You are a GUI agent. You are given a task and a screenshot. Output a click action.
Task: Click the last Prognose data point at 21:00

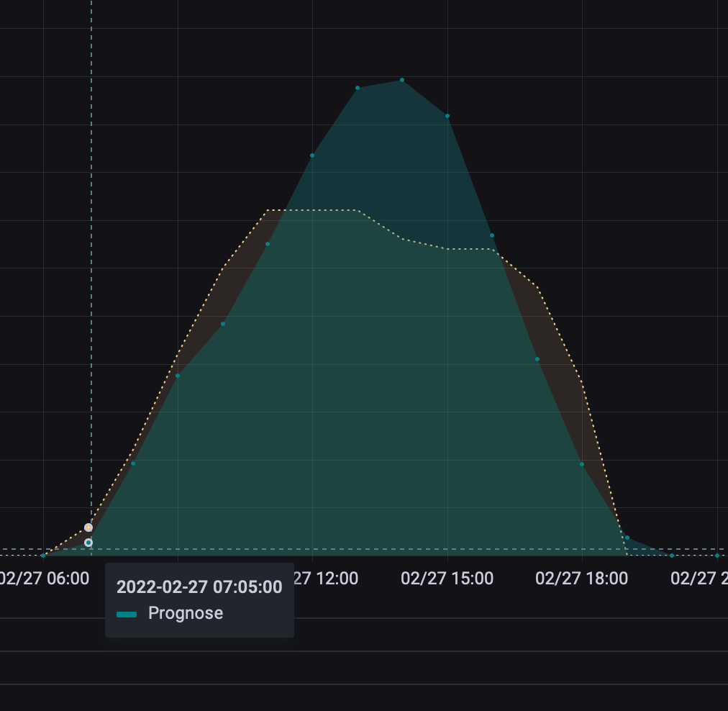coord(717,556)
